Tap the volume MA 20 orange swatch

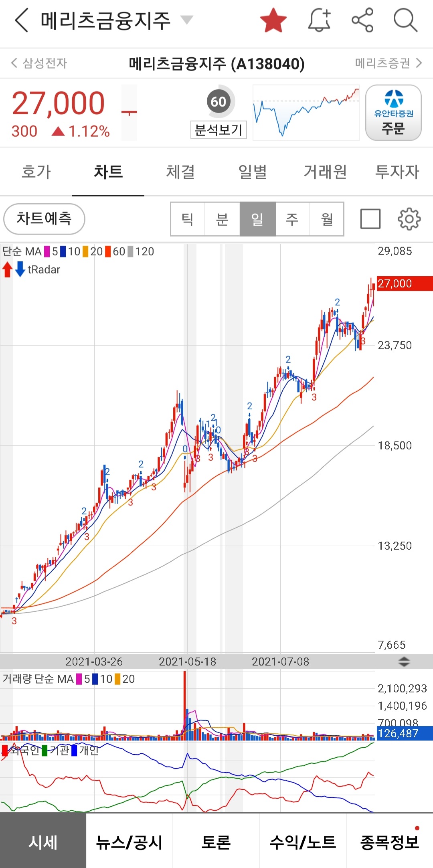(117, 679)
